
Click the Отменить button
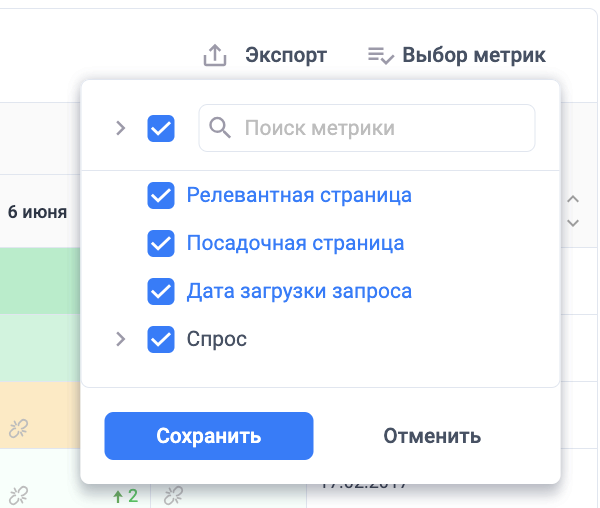click(x=432, y=436)
